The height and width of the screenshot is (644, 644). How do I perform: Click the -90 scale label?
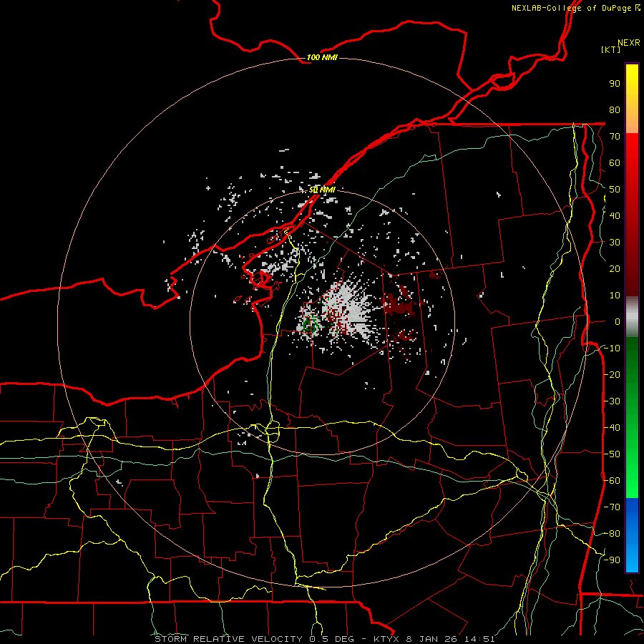tap(612, 560)
